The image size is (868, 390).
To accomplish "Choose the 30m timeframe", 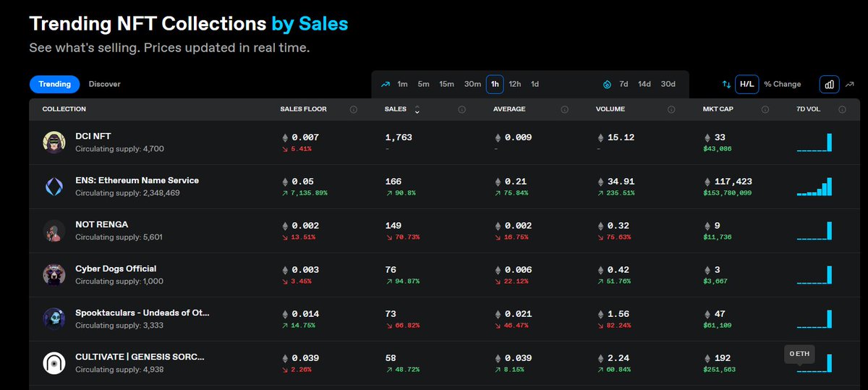I will (472, 84).
